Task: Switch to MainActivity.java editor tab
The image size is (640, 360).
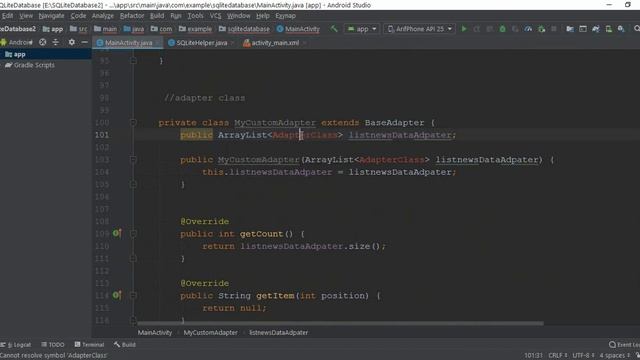Action: [128, 43]
